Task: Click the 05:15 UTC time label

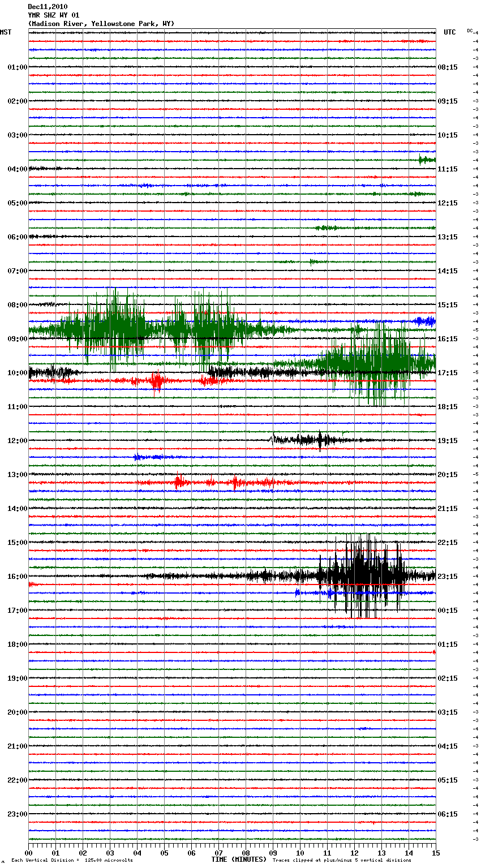Action: coord(448,780)
